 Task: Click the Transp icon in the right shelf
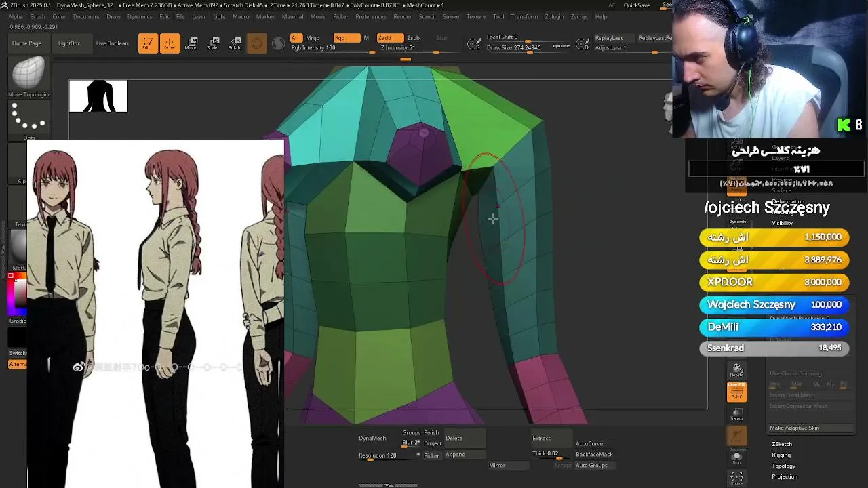(x=736, y=414)
